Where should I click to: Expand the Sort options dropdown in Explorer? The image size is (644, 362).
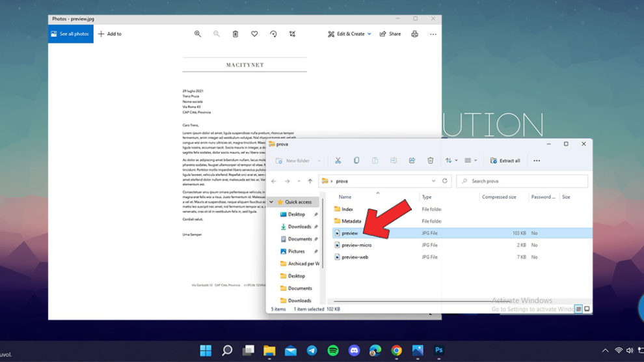pyautogui.click(x=451, y=161)
